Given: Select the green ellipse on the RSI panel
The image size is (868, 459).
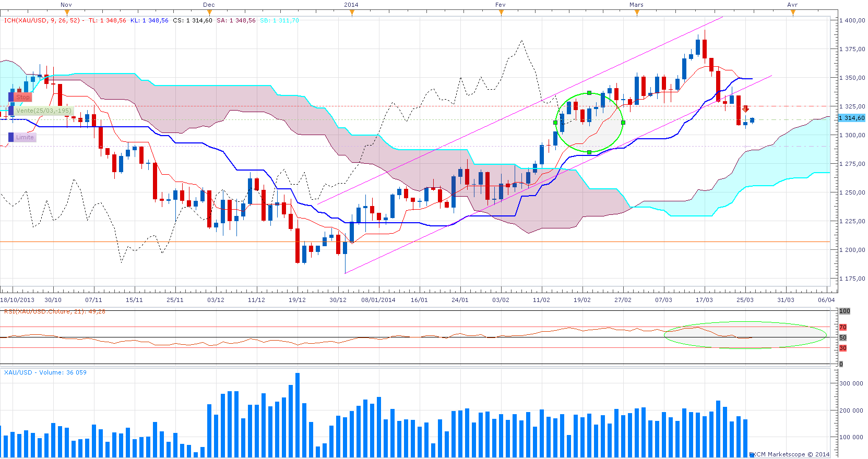Looking at the screenshot, I should 745,335.
